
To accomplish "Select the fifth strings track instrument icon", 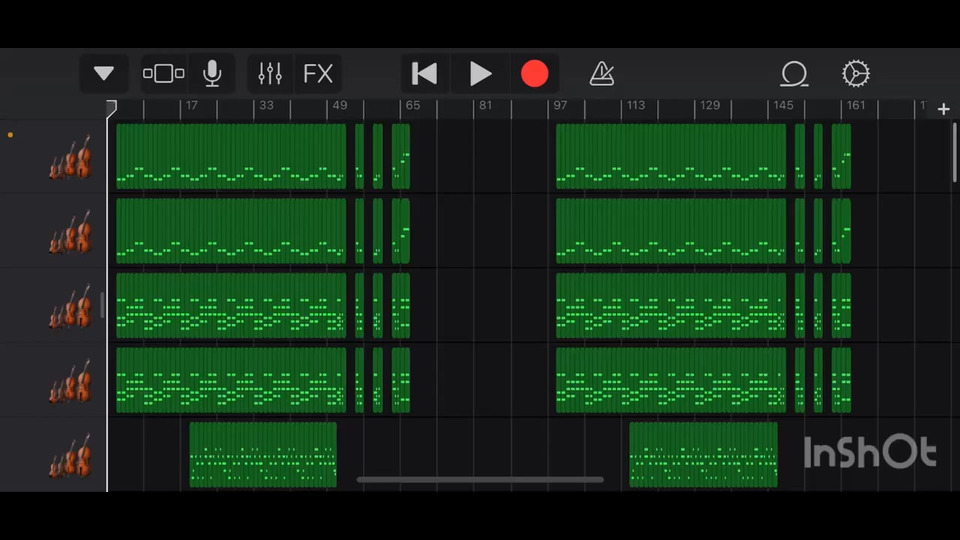I will click(71, 456).
